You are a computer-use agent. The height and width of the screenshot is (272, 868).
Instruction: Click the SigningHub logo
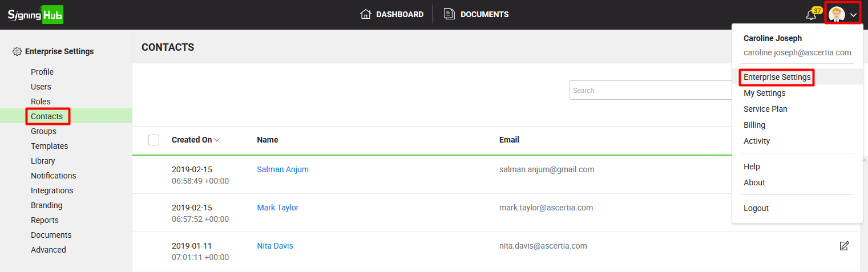(35, 15)
